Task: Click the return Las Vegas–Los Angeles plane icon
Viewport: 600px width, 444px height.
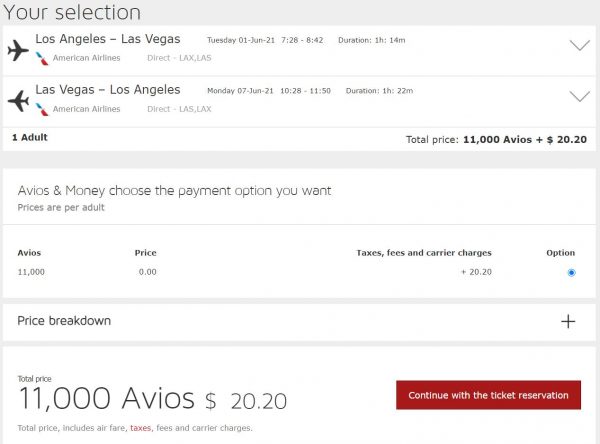Action: 18,100
